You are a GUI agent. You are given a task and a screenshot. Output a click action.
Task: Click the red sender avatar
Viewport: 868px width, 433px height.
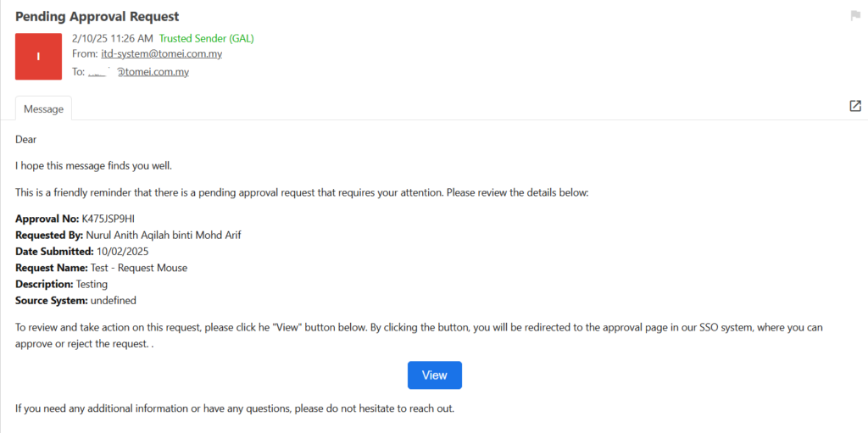(38, 57)
